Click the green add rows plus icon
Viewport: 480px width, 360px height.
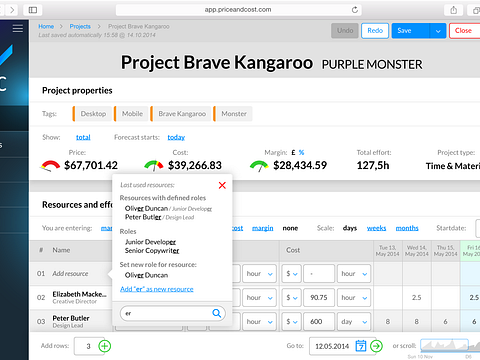click(105, 346)
